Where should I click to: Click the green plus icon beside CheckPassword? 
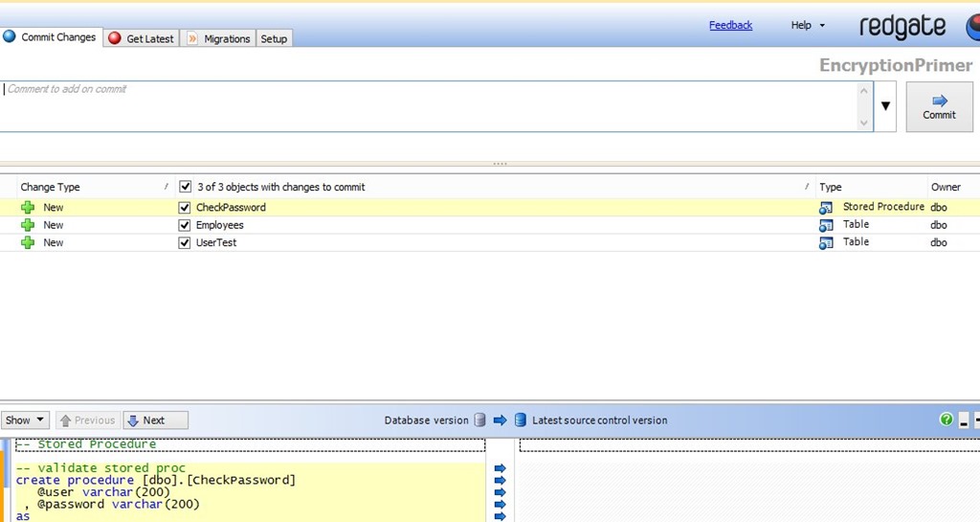pyautogui.click(x=28, y=208)
